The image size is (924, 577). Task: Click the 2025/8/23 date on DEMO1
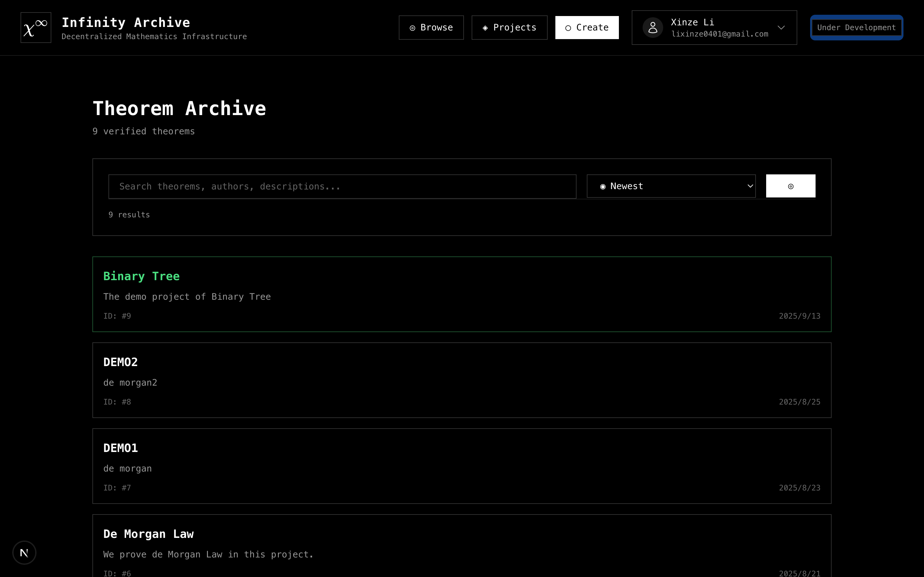pyautogui.click(x=799, y=488)
